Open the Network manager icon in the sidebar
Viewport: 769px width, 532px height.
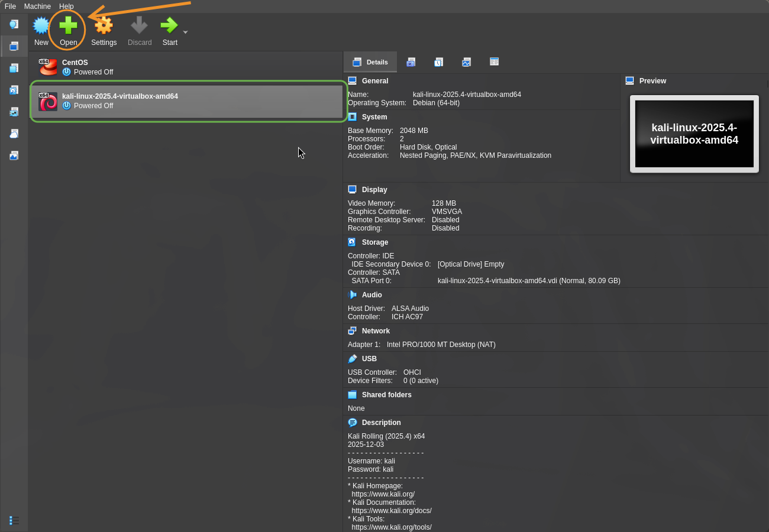coord(14,112)
